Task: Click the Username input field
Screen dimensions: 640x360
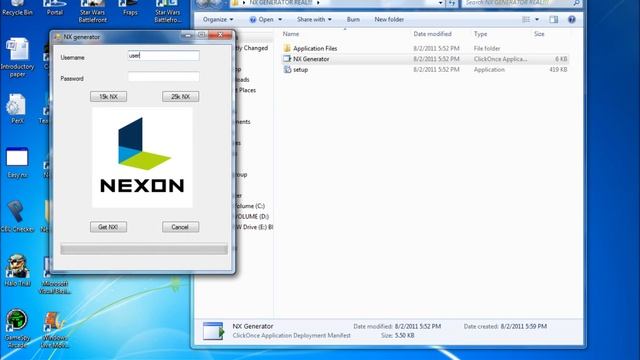Action: pos(164,56)
